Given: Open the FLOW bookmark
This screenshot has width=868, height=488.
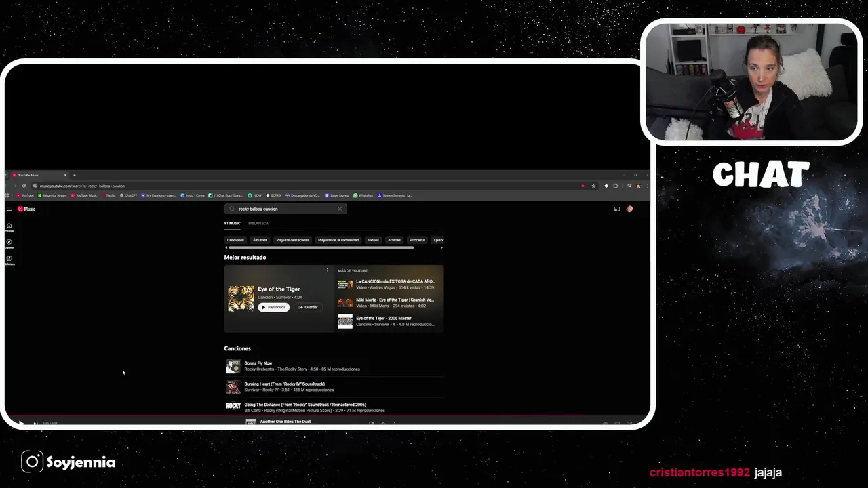Looking at the screenshot, I should 255,195.
